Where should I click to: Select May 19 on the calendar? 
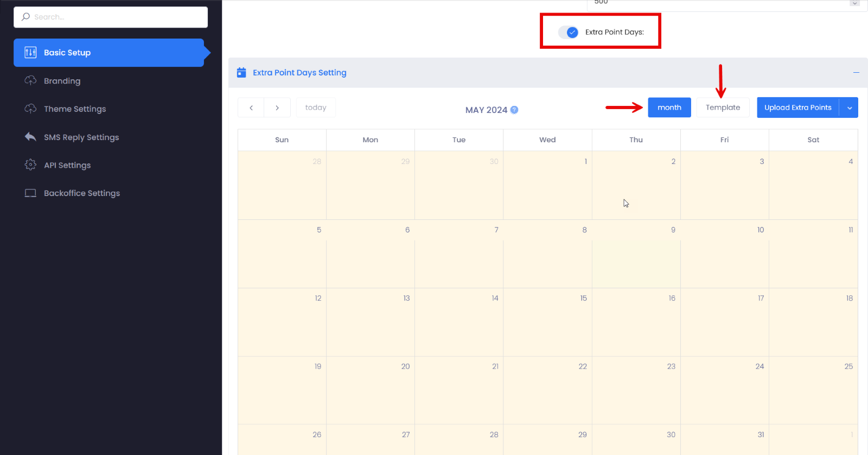(x=282, y=390)
